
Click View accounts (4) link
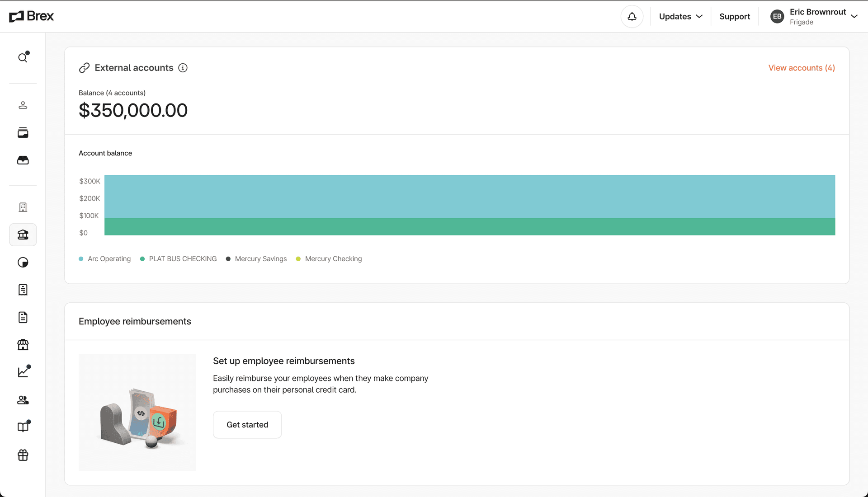802,68
